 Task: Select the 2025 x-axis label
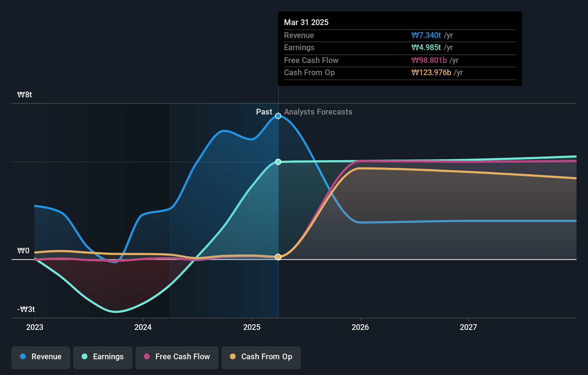click(252, 327)
